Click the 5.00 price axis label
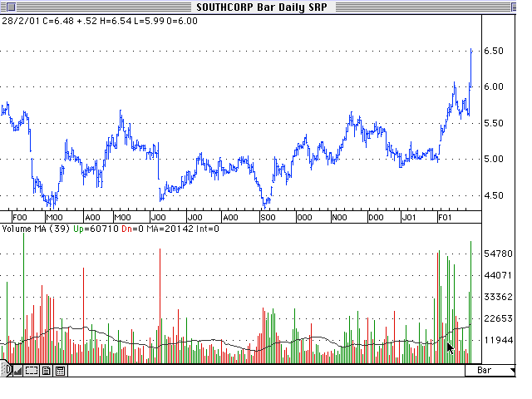 click(x=493, y=159)
